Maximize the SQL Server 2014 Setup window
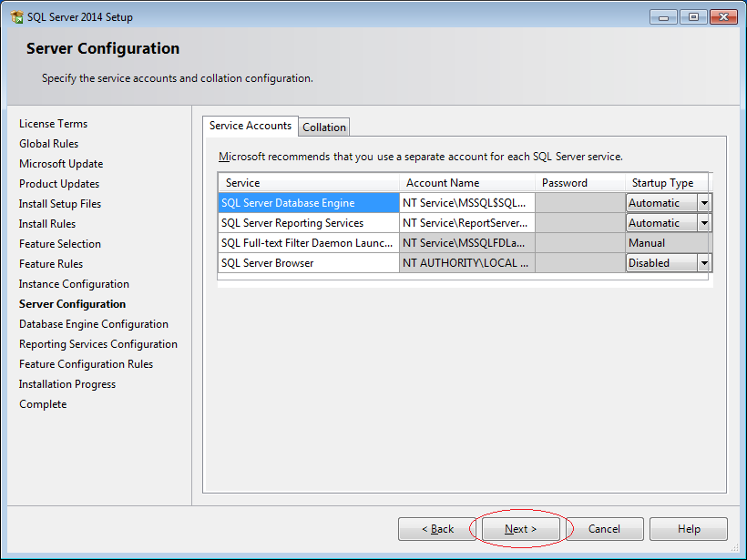Viewport: 747px width, 560px height. (693, 17)
